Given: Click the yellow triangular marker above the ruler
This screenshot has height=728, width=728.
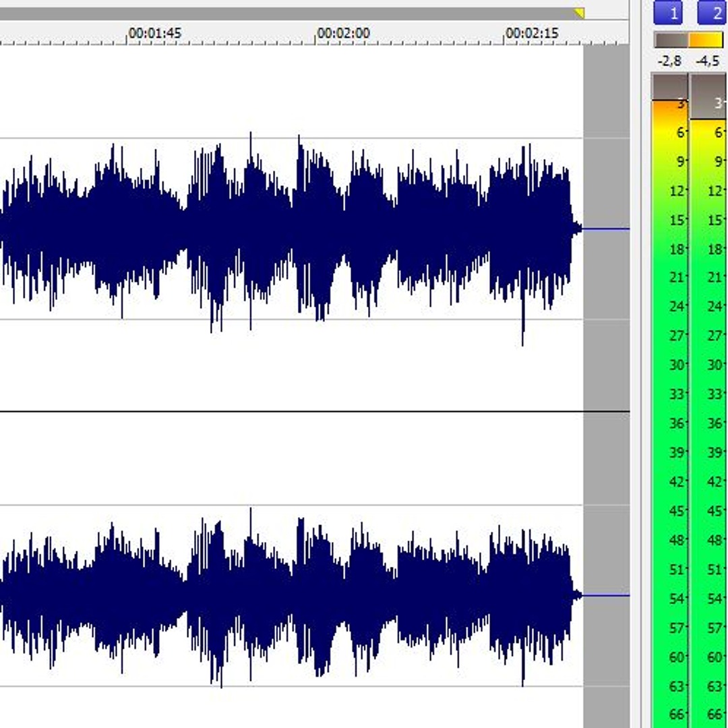Looking at the screenshot, I should 579,13.
